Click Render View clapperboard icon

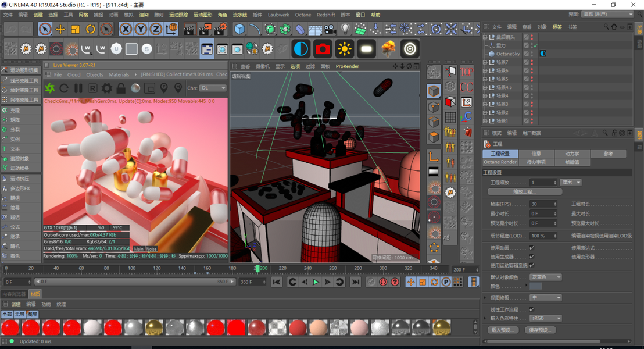click(189, 29)
